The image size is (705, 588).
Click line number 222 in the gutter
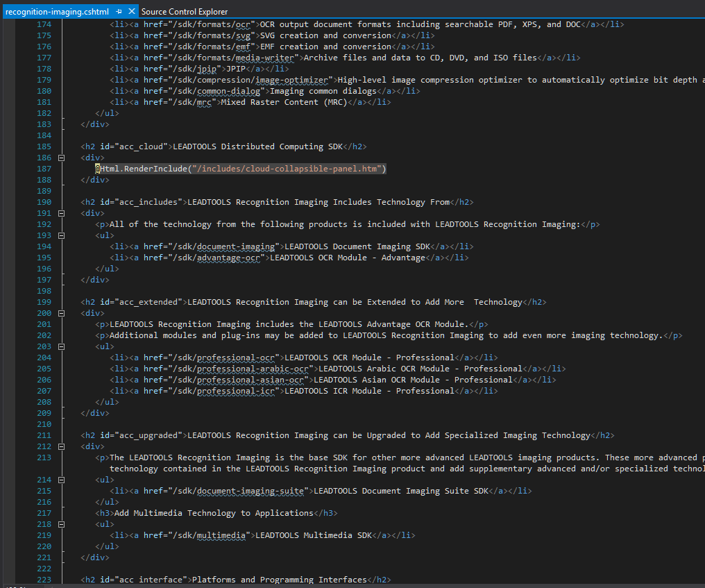pos(44,569)
